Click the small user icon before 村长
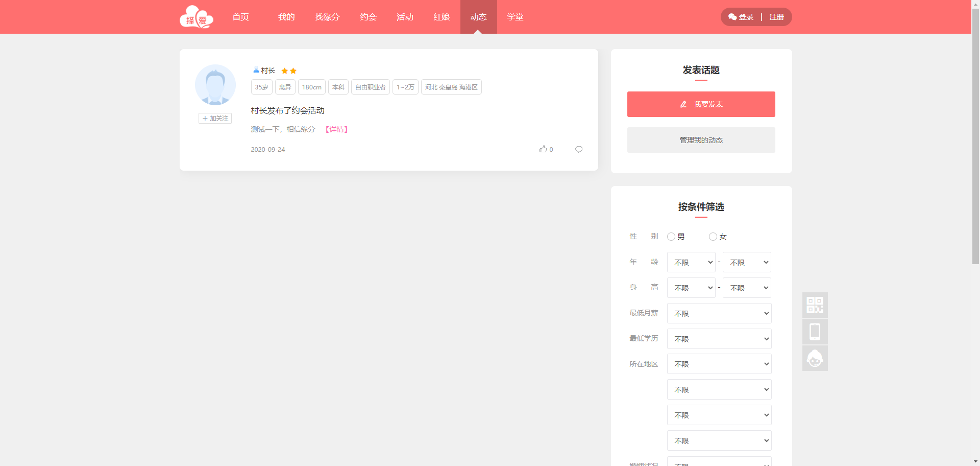Viewport: 980px width, 466px height. point(256,70)
